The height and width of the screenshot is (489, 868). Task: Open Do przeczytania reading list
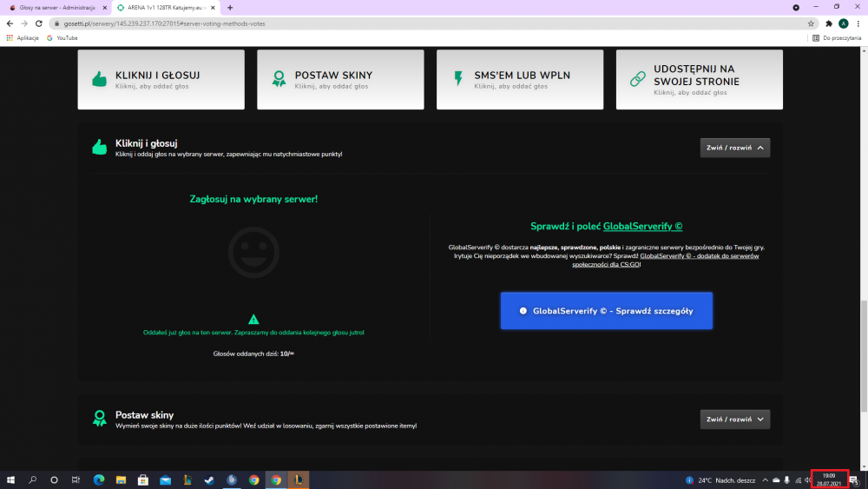tap(837, 38)
